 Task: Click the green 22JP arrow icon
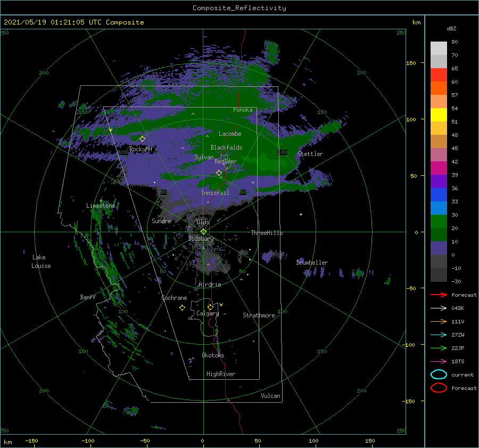pos(439,348)
